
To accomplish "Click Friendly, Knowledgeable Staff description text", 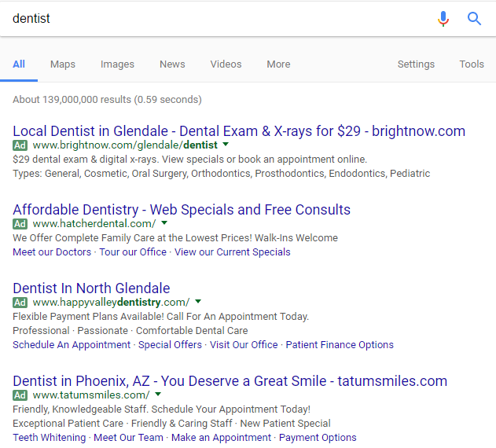I will (x=162, y=409).
